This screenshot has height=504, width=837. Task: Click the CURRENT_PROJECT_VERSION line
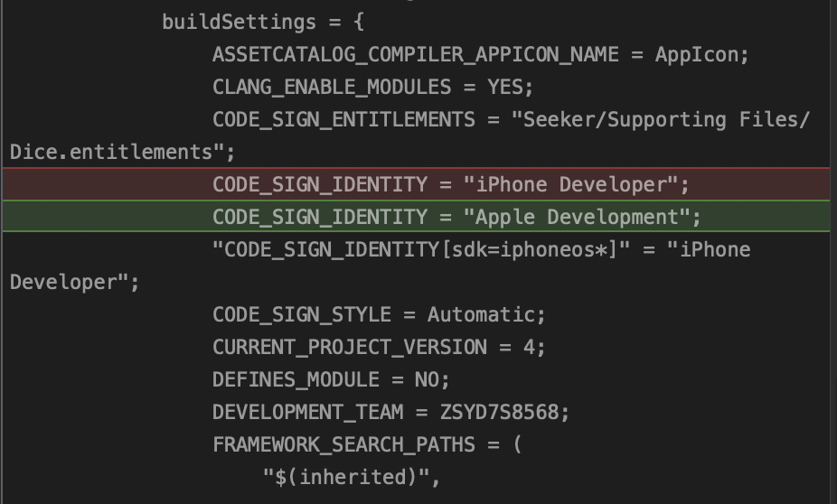(379, 347)
